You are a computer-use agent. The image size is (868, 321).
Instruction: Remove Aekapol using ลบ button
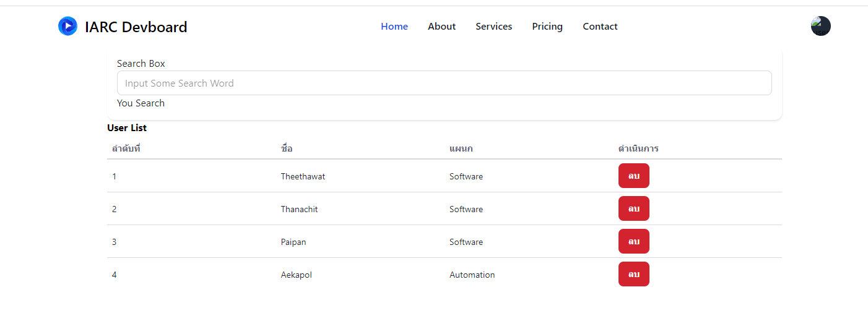pyautogui.click(x=633, y=274)
